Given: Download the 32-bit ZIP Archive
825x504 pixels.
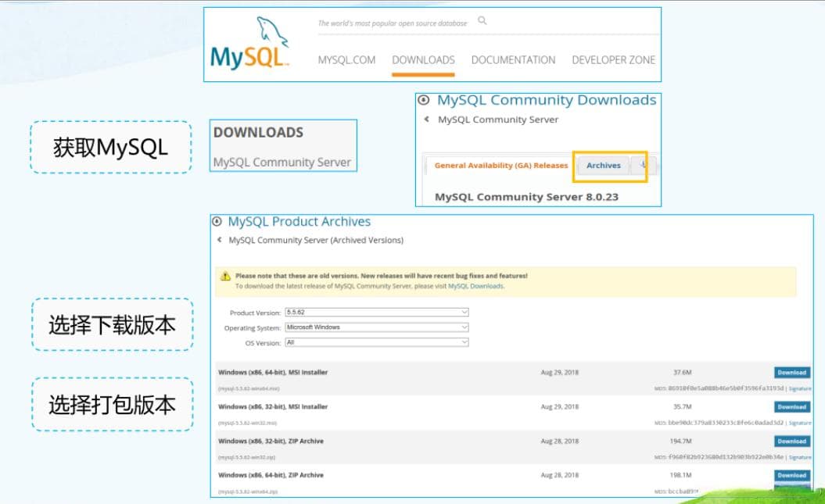Looking at the screenshot, I should point(792,441).
